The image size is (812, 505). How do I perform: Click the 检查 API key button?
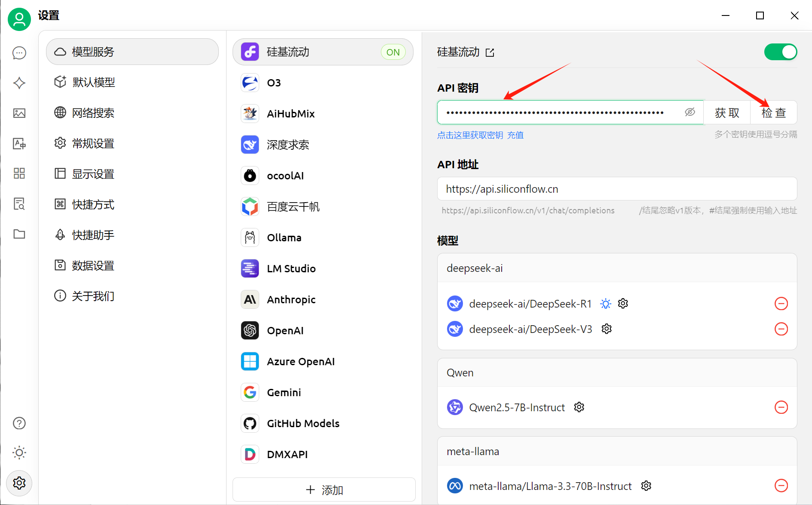point(774,112)
